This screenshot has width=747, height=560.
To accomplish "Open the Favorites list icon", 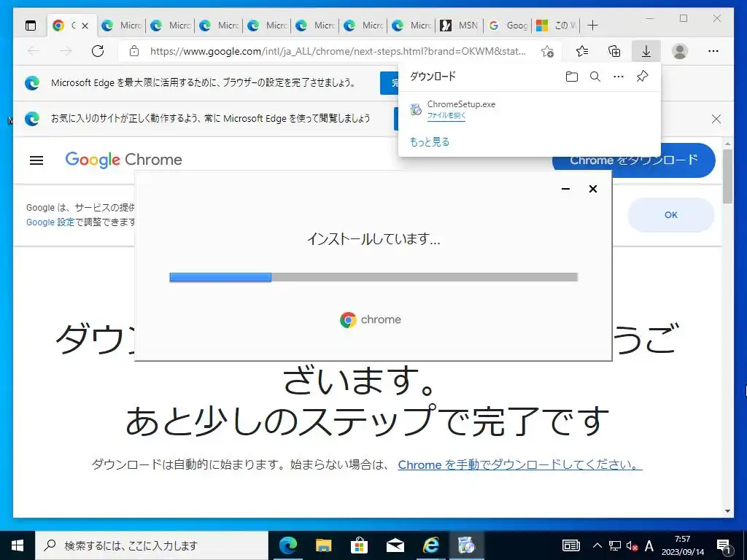I will pos(581,51).
